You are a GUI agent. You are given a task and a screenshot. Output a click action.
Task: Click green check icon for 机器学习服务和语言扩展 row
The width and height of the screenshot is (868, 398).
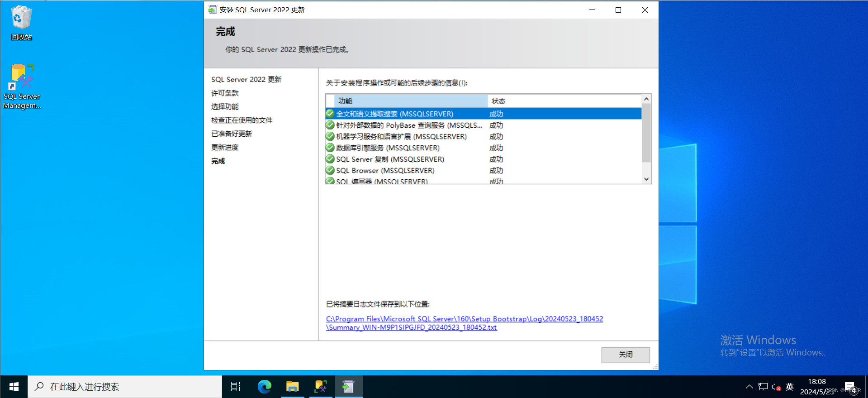[x=330, y=136]
